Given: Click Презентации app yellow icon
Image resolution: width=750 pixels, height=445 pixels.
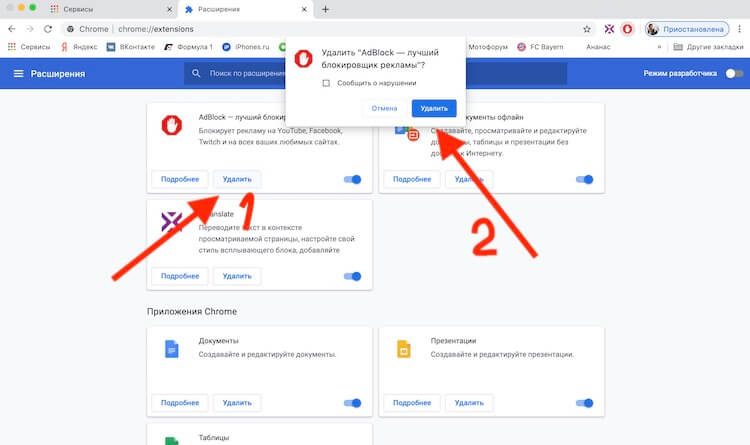Looking at the screenshot, I should (x=404, y=349).
